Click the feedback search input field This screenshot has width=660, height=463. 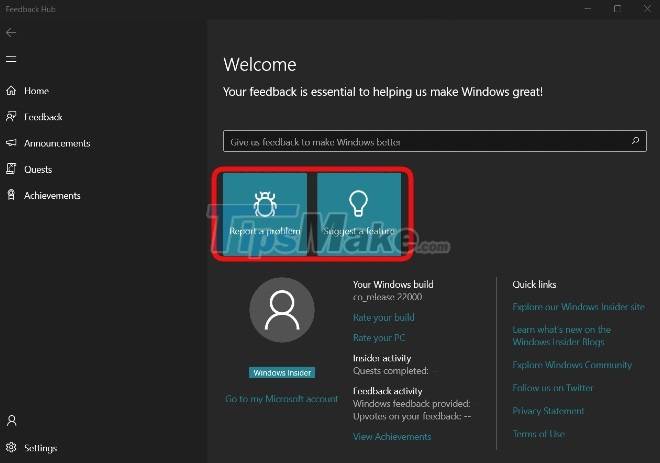pos(435,141)
